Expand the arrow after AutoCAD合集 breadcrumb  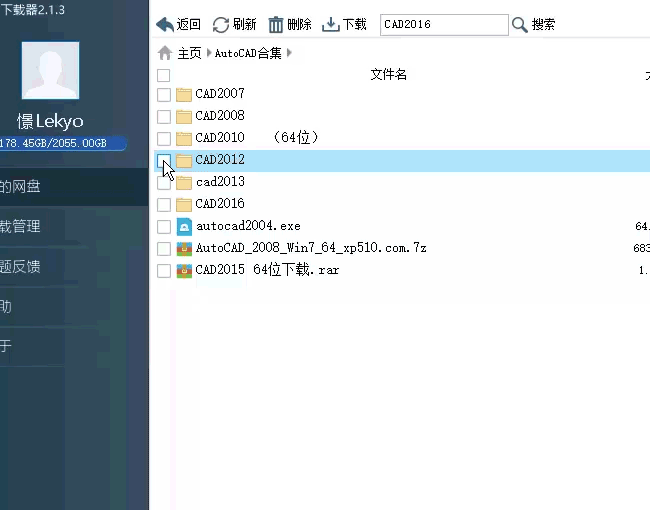(290, 53)
